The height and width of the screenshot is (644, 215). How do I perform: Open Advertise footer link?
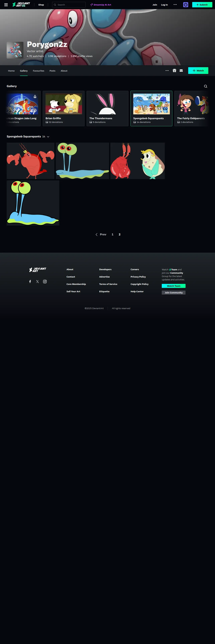(x=104, y=277)
